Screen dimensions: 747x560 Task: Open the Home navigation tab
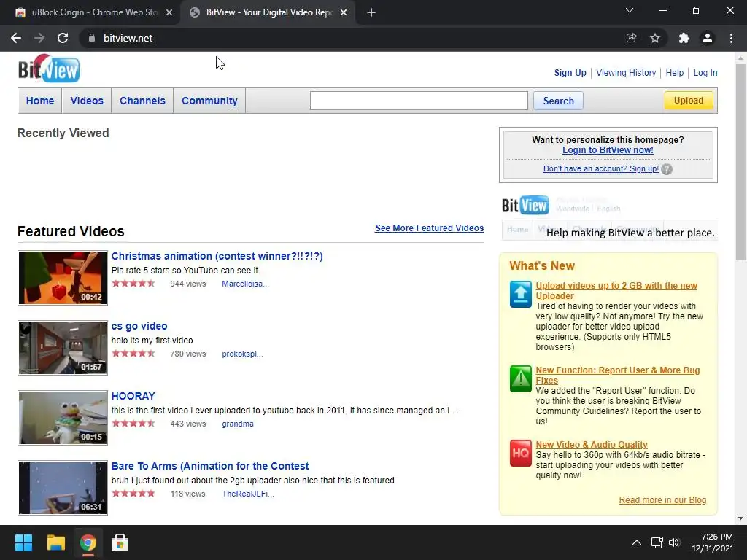click(40, 101)
